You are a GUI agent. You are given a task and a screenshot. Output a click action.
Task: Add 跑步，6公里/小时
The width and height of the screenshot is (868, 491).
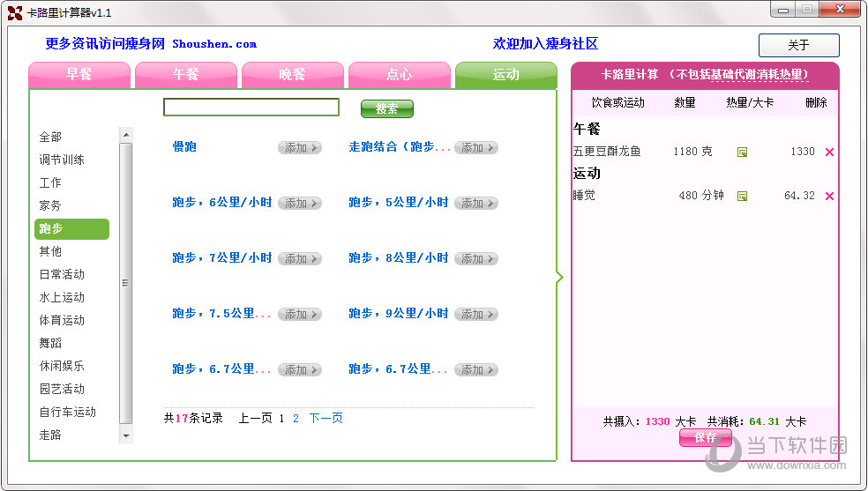300,203
